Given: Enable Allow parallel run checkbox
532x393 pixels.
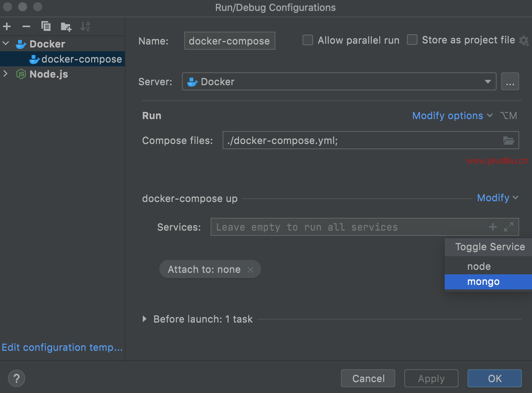Looking at the screenshot, I should coord(308,40).
